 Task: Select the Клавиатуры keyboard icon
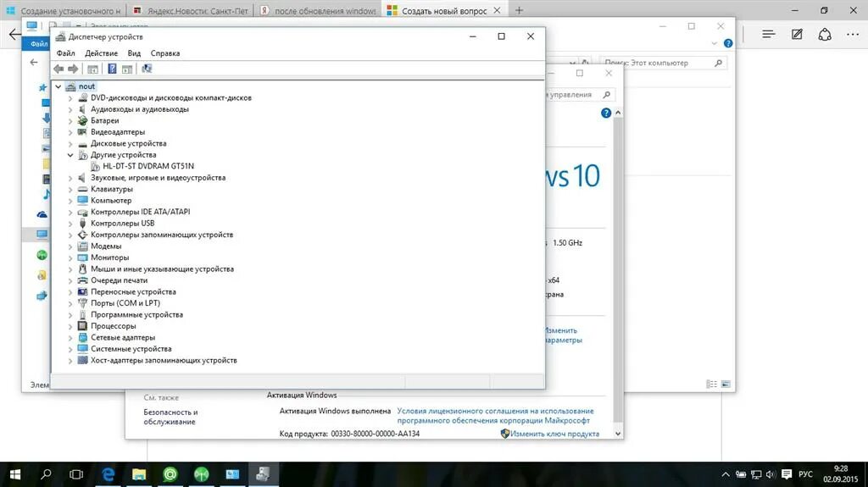coord(82,189)
